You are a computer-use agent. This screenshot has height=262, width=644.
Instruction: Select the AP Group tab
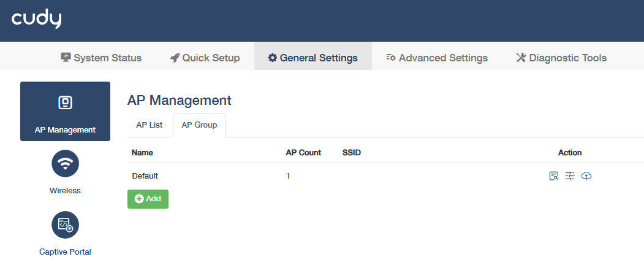[199, 125]
